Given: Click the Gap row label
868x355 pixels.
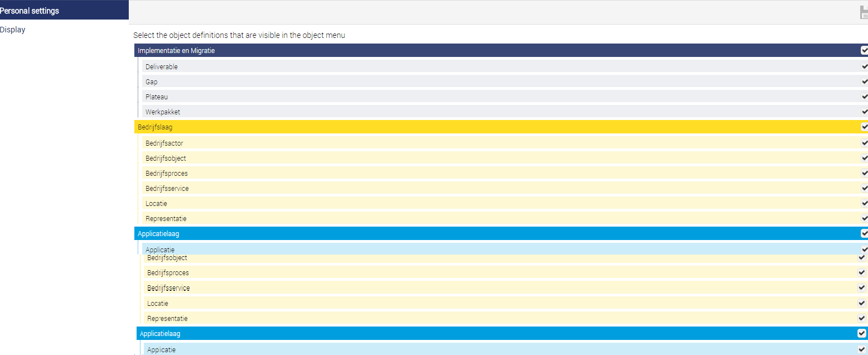Looking at the screenshot, I should point(152,82).
